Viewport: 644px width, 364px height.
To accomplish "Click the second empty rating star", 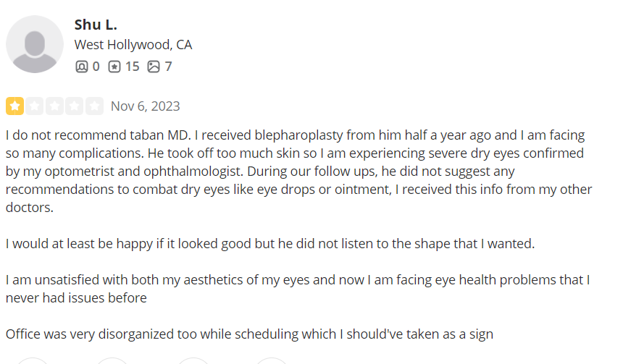I will tap(35, 106).
